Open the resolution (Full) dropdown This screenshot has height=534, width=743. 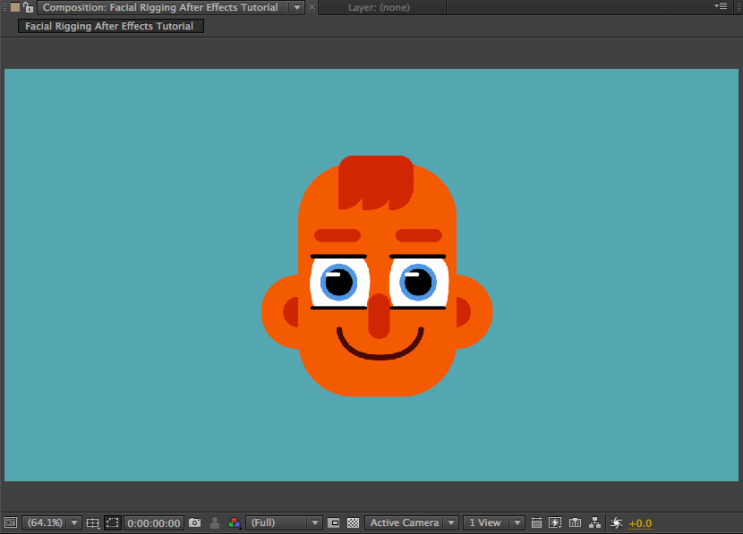[284, 523]
